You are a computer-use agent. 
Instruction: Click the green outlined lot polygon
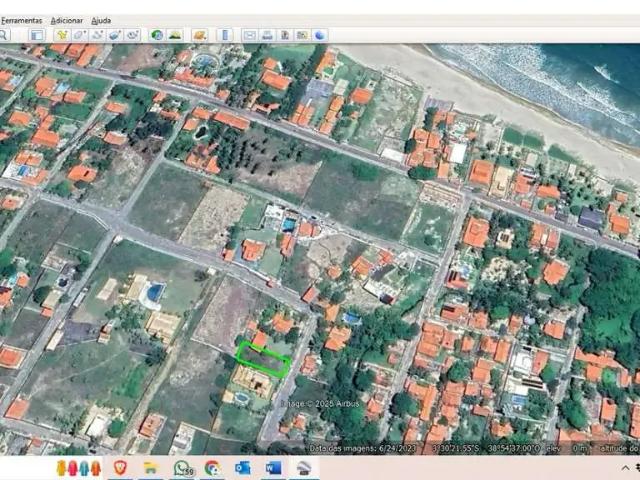point(264,358)
